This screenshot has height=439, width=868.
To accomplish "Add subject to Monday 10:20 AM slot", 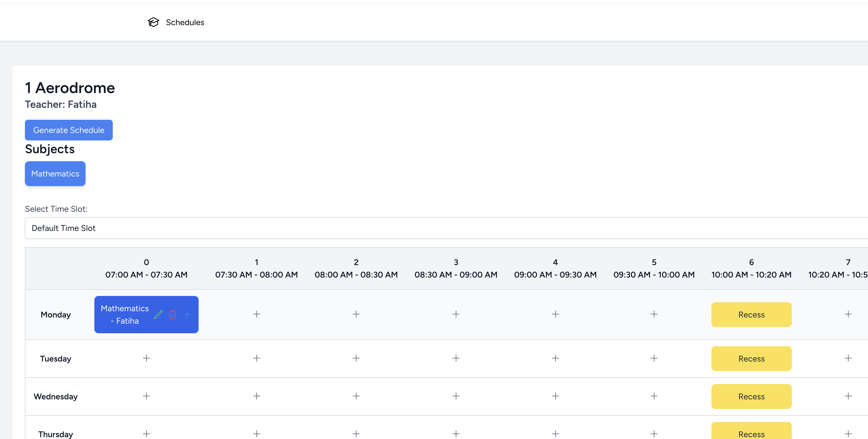I will tap(848, 314).
